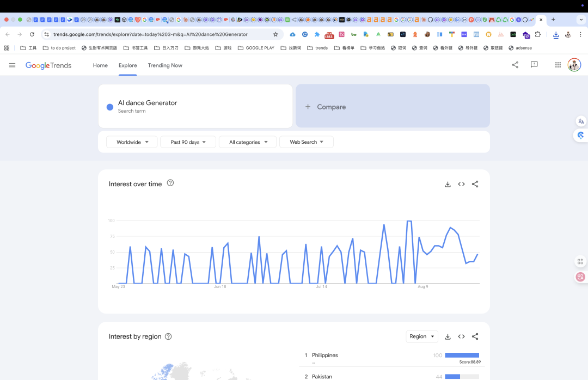Open the trends bookmark folder
The width and height of the screenshot is (588, 380).
pyautogui.click(x=317, y=48)
